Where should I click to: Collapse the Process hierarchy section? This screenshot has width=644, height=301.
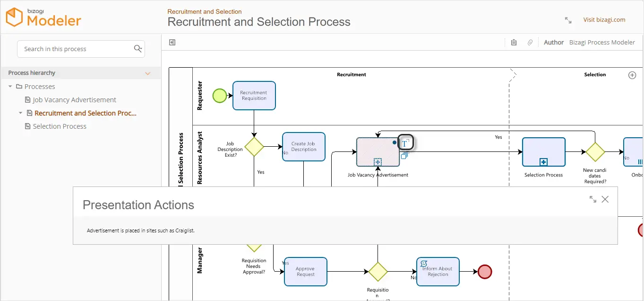(148, 73)
